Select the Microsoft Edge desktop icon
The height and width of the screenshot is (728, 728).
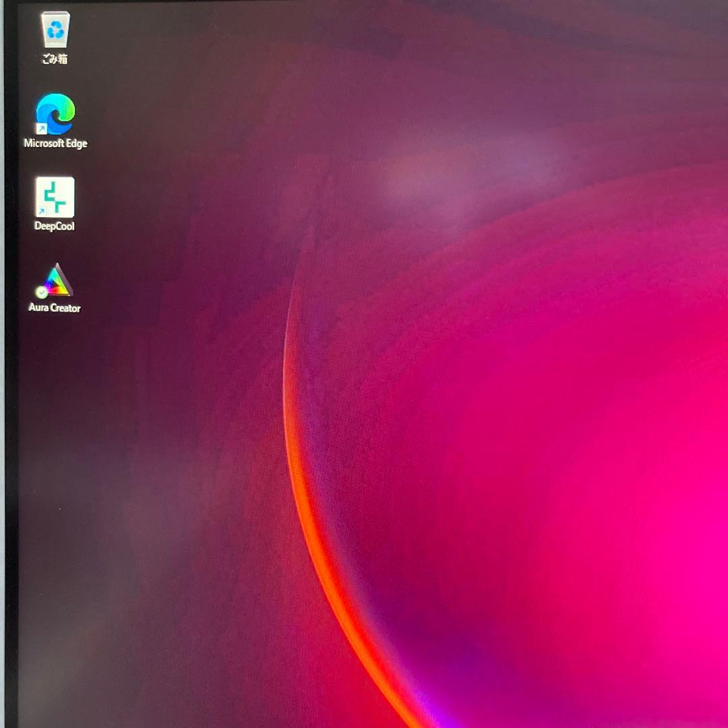pyautogui.click(x=55, y=114)
